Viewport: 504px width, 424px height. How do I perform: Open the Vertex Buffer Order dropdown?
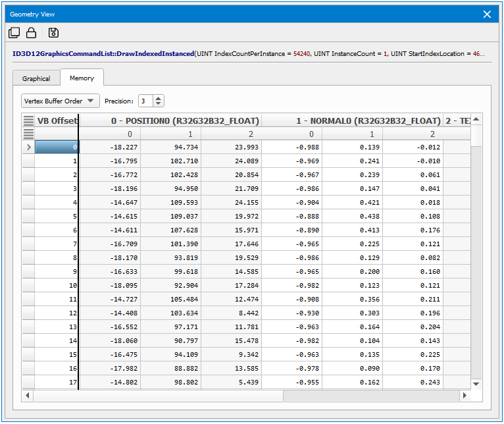click(x=60, y=101)
